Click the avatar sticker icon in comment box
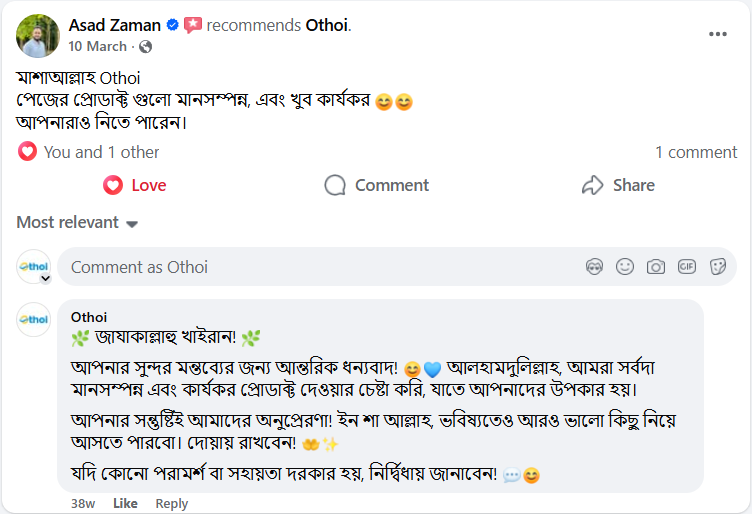 [594, 267]
